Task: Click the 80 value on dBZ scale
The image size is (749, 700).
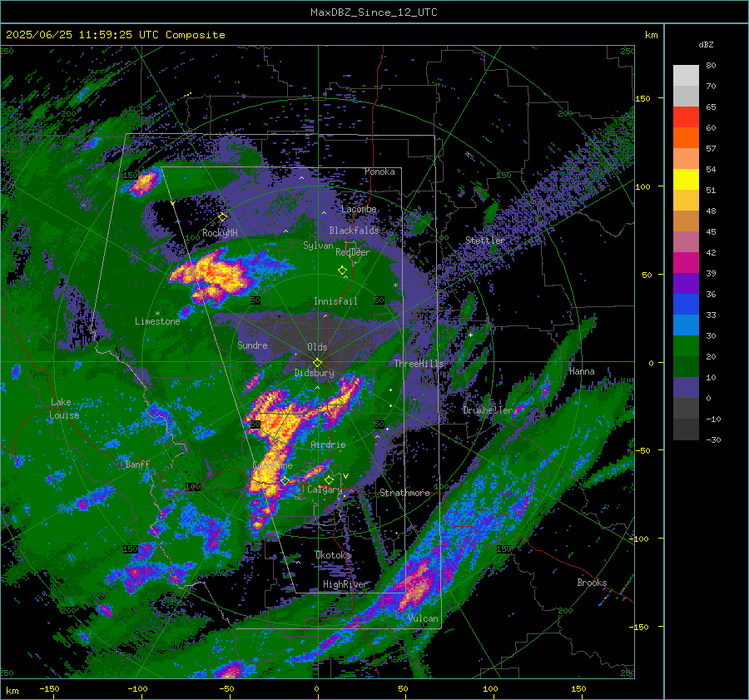Action: pos(711,66)
